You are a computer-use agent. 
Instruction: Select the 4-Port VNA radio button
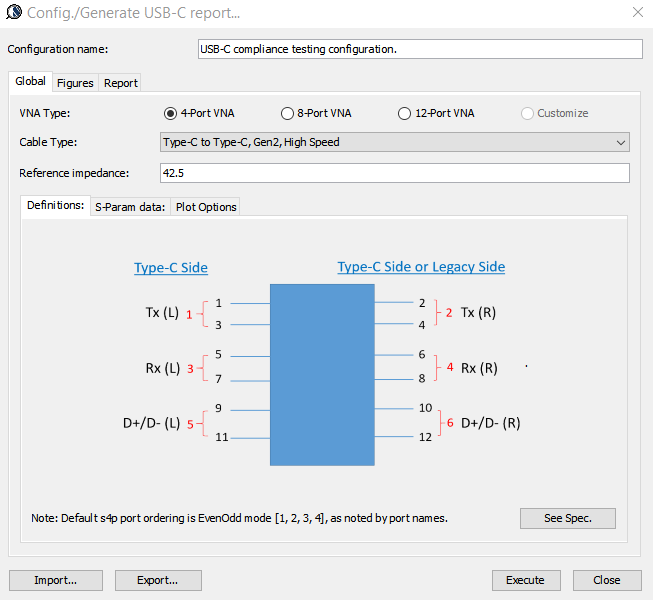tap(170, 114)
